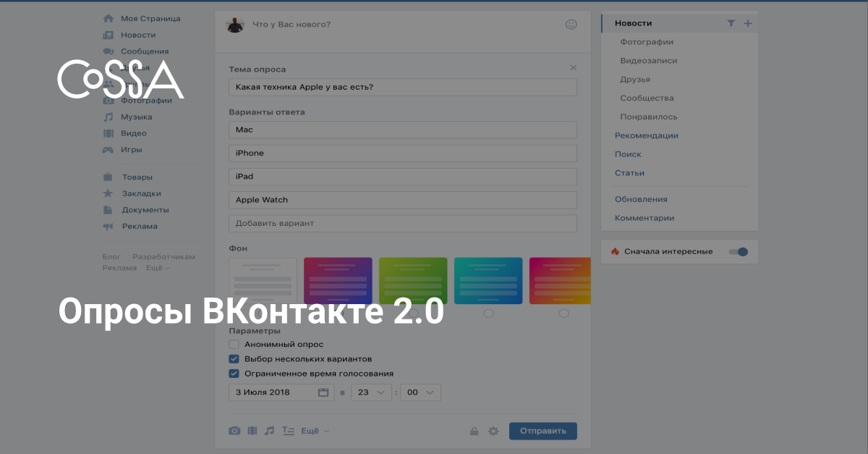Screen dimensions: 868x454
Task: Select the radio button under teal background
Action: point(488,314)
